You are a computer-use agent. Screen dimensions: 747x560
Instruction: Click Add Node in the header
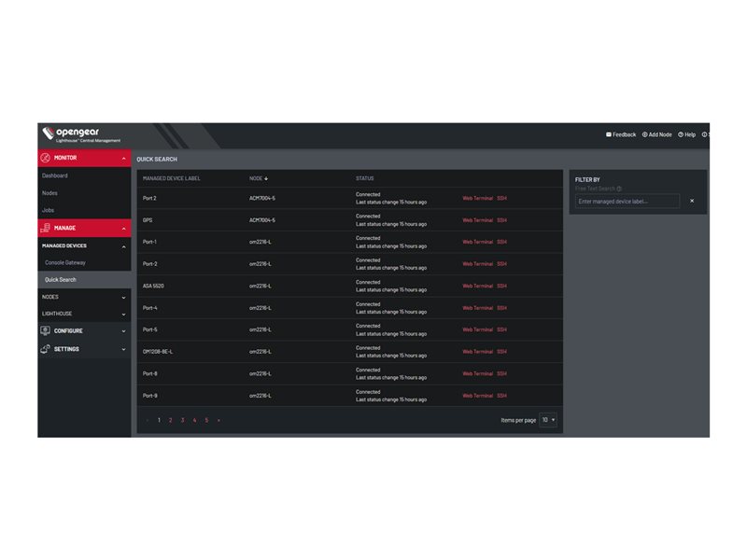tap(656, 134)
